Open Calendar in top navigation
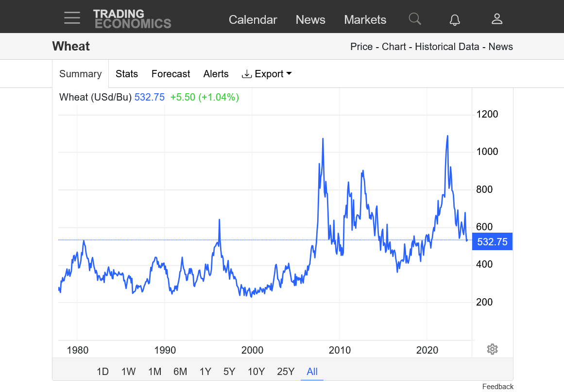Viewport: 564px width, 392px height. pyautogui.click(x=253, y=19)
